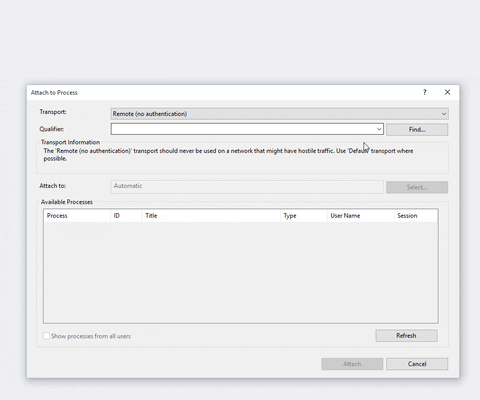Click inside the Qualifier text field
The image size is (480, 400).
pos(243,129)
